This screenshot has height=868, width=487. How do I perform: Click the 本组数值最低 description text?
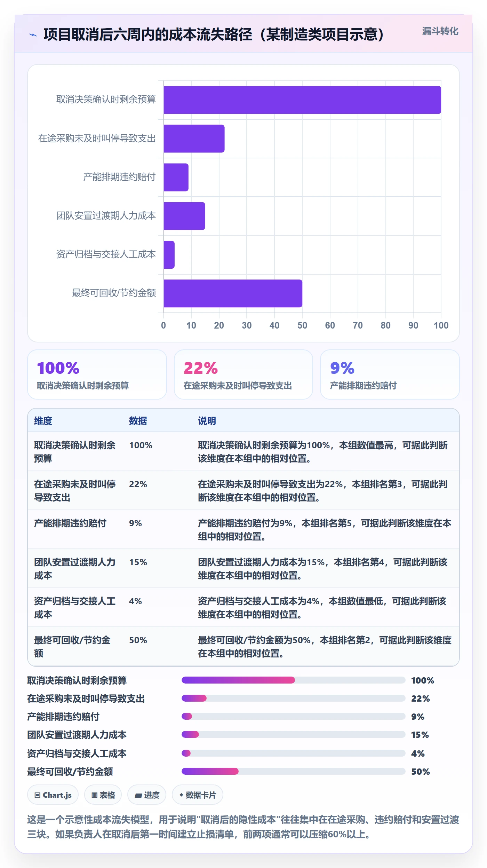[356, 601]
